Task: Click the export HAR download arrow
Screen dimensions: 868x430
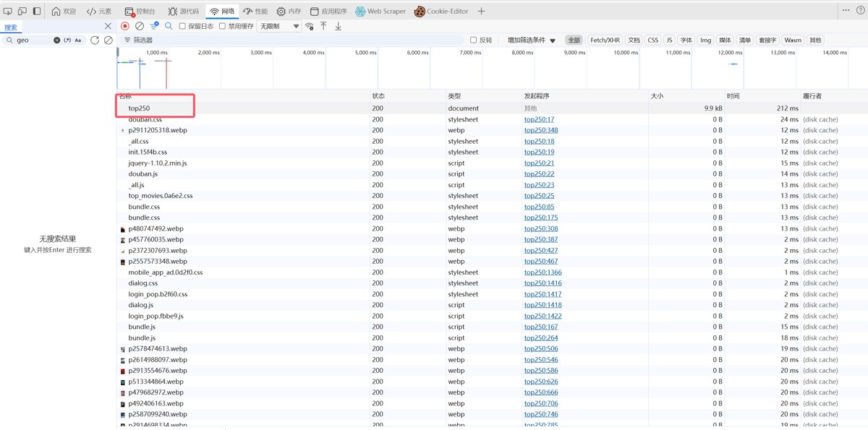Action: click(338, 26)
